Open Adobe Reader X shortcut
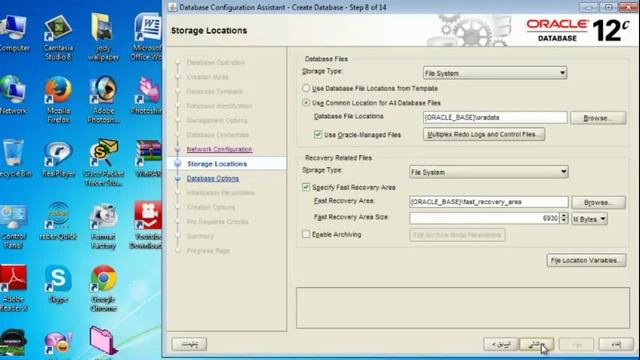640x360 pixels. 13,288
